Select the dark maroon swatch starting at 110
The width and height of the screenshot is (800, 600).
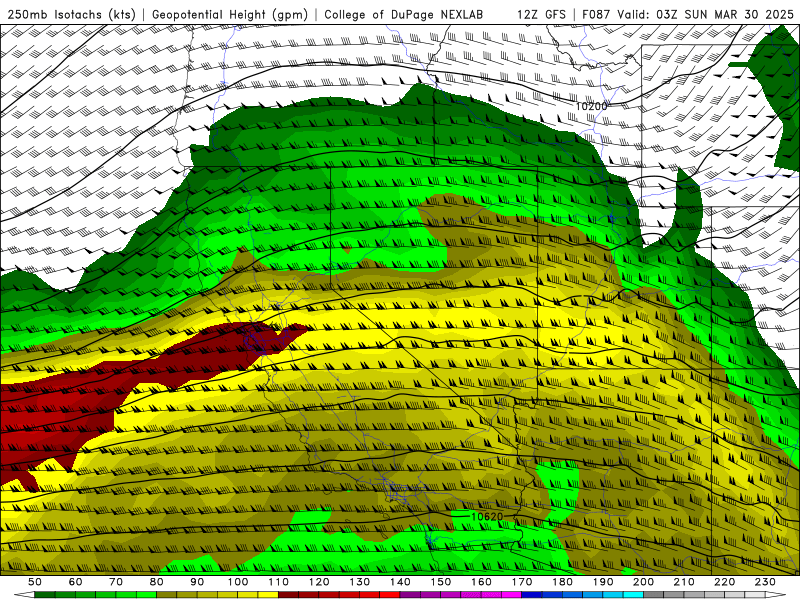tap(288, 595)
